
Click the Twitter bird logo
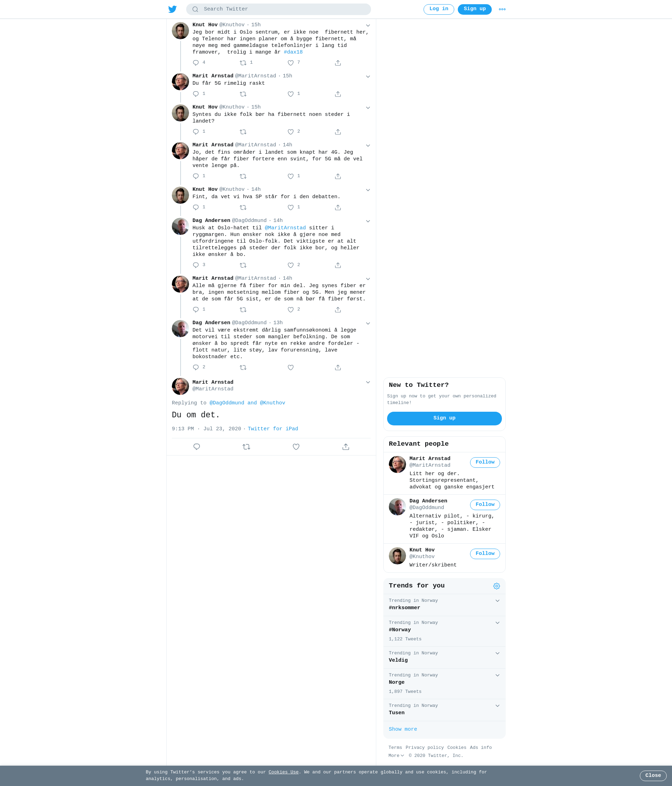coord(173,9)
